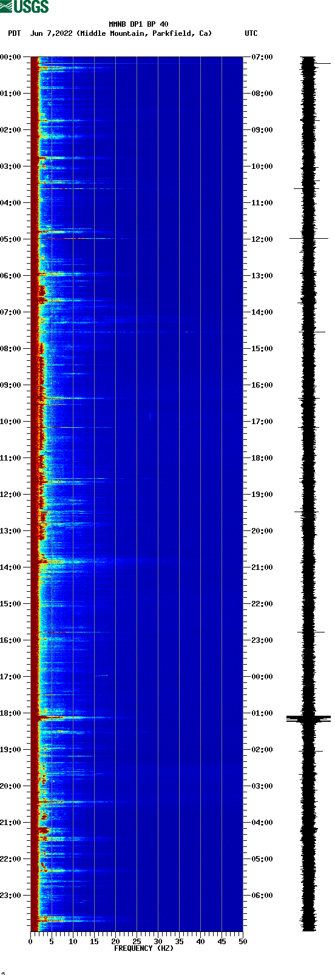Screen dimensions: 335x980
Task: Click the 12:00 PDT time label
Action: 11,495
